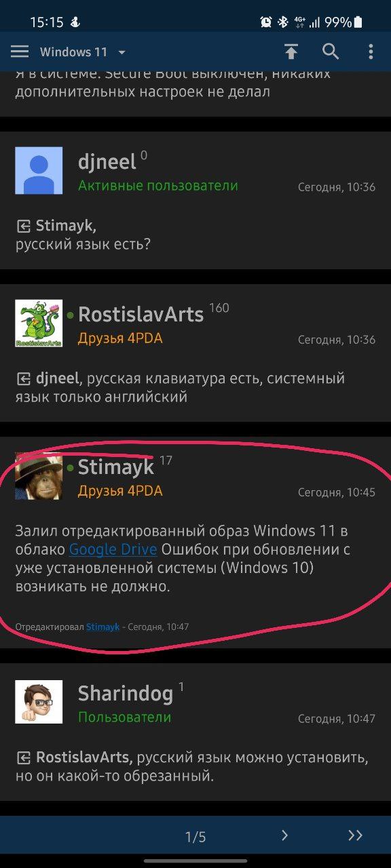Tap reply arrow icon in RostislavArts' post
The image size is (391, 868).
[x=24, y=378]
